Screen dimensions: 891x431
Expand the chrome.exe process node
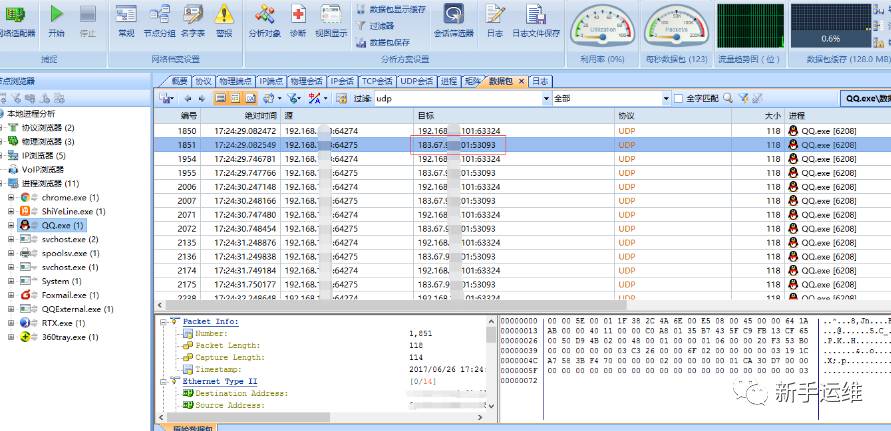[11, 197]
